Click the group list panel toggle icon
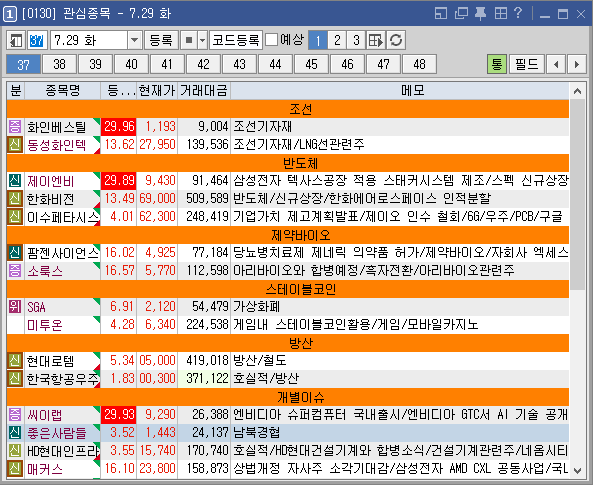Screen dimensions: 593x485 point(16,40)
